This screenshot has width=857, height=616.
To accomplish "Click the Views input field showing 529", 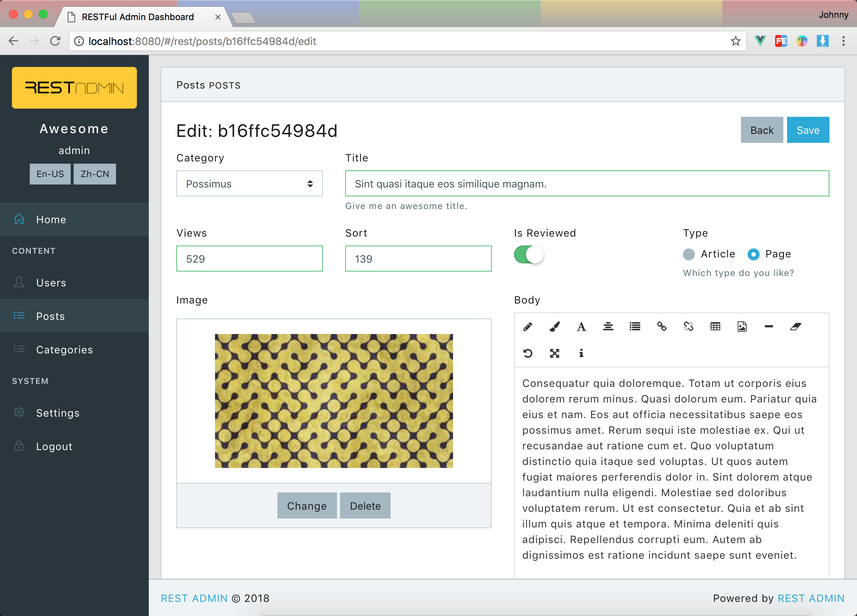I will (x=249, y=259).
